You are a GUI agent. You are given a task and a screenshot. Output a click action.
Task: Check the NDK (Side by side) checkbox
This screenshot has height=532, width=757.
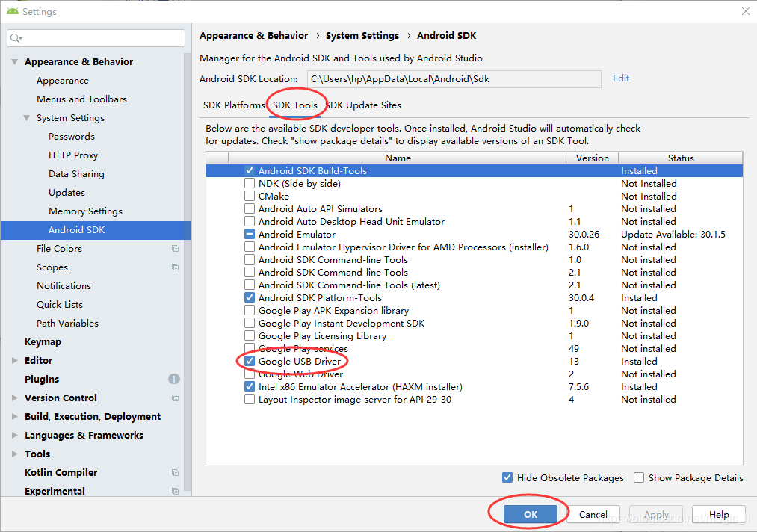point(250,184)
